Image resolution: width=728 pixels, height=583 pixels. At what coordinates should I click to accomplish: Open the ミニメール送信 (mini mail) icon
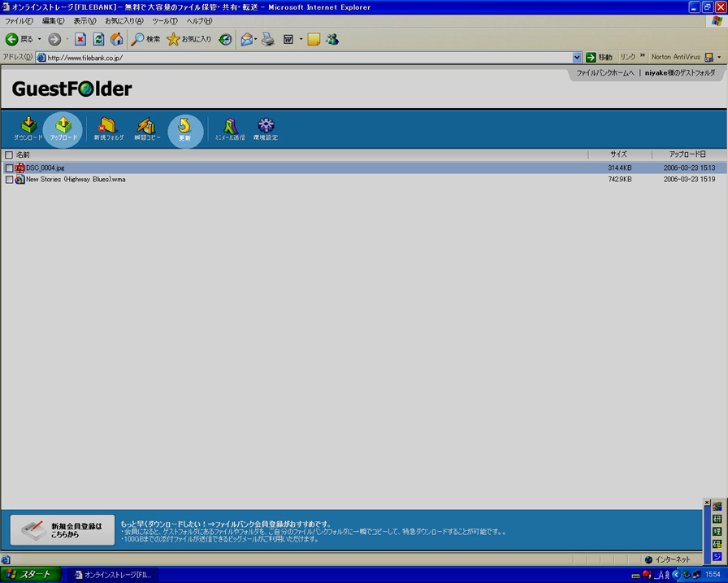pos(230,128)
